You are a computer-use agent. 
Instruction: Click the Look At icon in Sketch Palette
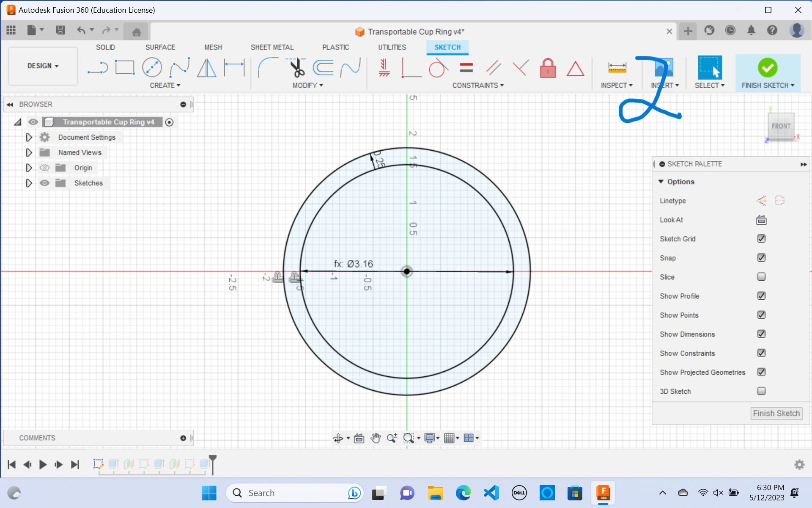point(761,220)
